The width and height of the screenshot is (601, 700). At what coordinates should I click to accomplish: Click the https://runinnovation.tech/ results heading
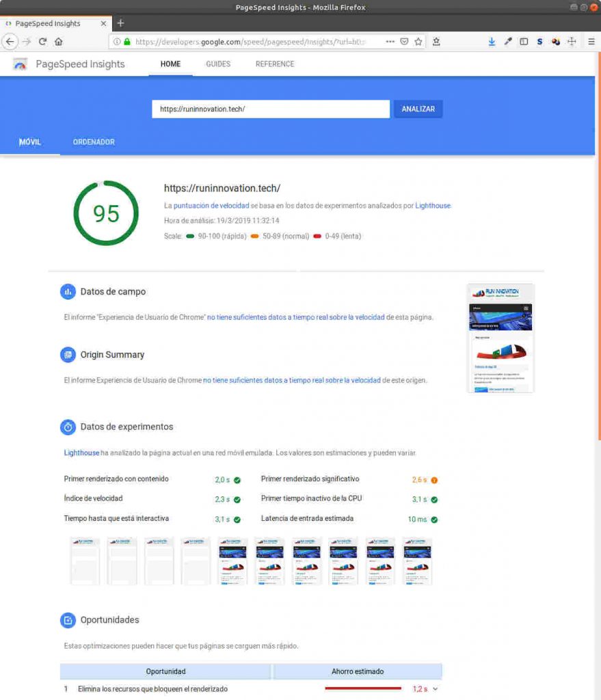click(x=222, y=189)
